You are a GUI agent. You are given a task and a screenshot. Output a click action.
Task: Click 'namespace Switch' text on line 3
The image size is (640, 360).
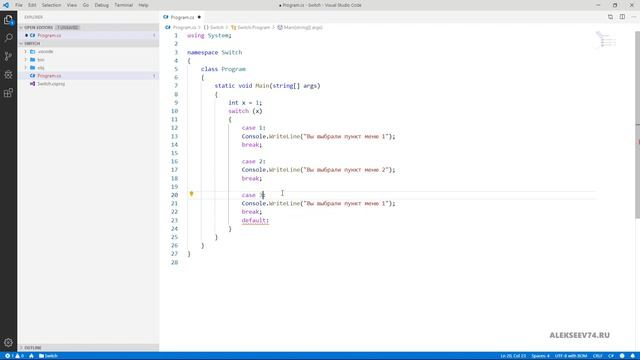click(x=214, y=52)
